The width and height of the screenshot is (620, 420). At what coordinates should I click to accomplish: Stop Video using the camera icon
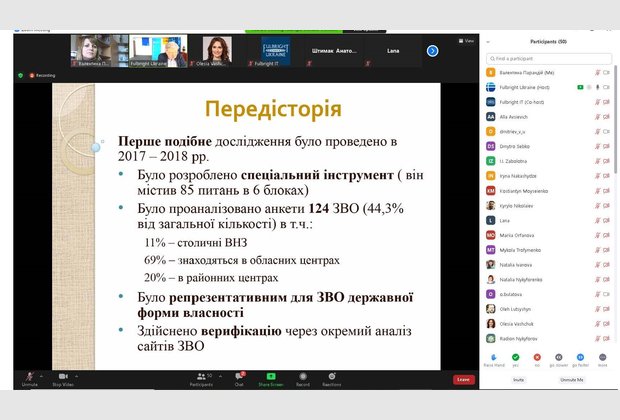tap(63, 379)
